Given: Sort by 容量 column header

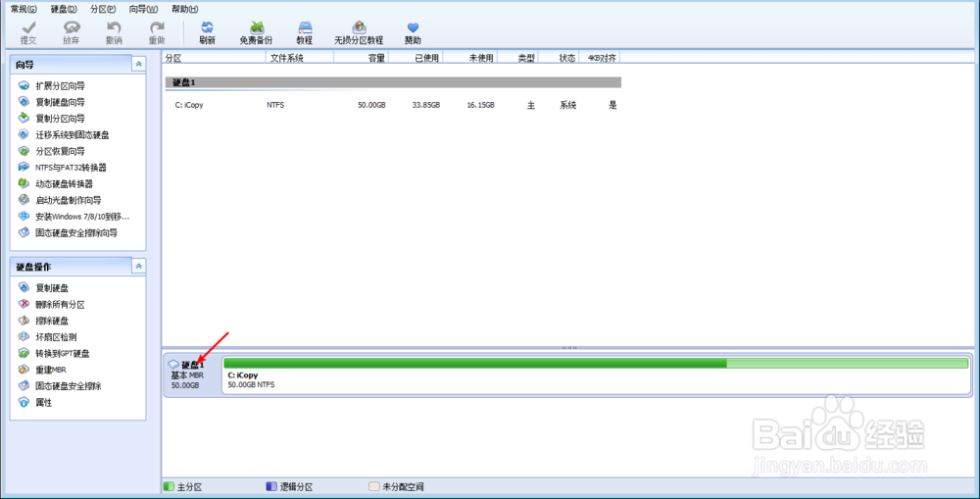Looking at the screenshot, I should click(362, 58).
